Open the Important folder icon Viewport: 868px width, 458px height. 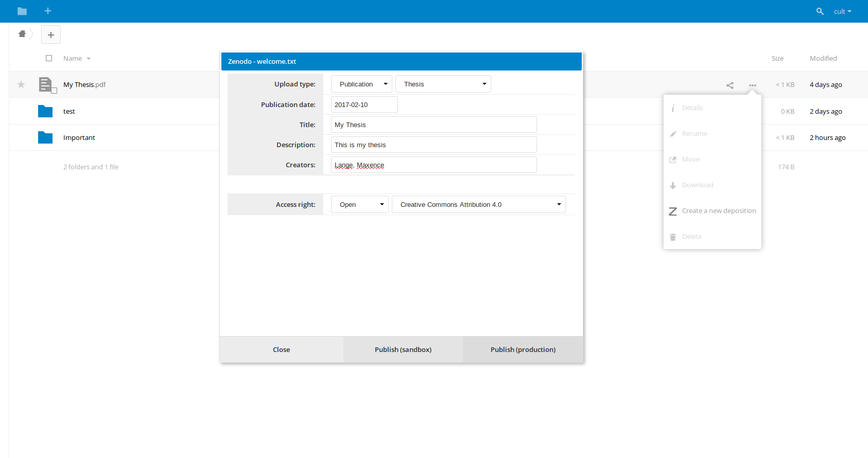tap(45, 137)
